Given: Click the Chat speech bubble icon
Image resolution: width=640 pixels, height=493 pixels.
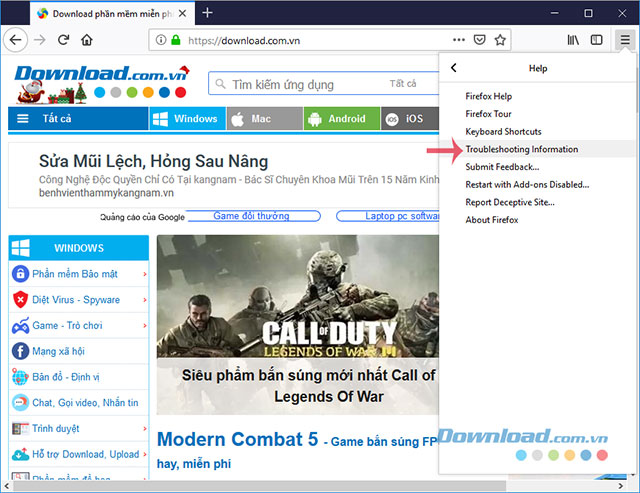Looking at the screenshot, I should tap(20, 402).
